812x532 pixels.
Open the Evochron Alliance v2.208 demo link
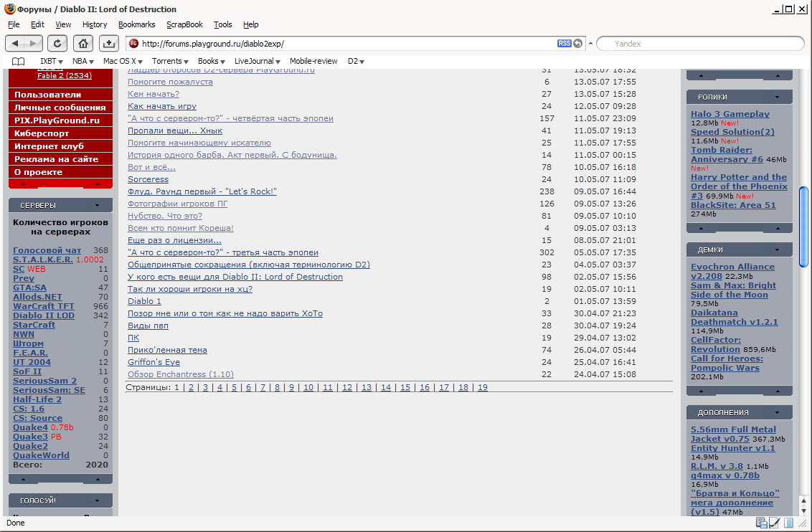(x=732, y=272)
